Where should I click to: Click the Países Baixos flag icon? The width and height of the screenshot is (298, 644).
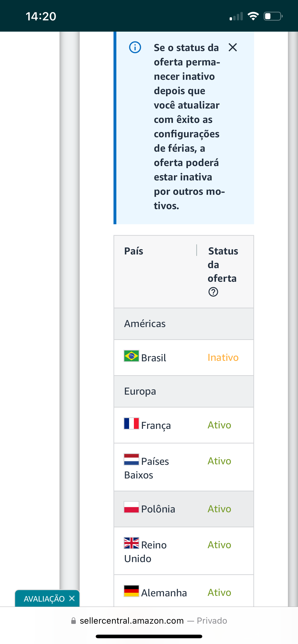131,459
